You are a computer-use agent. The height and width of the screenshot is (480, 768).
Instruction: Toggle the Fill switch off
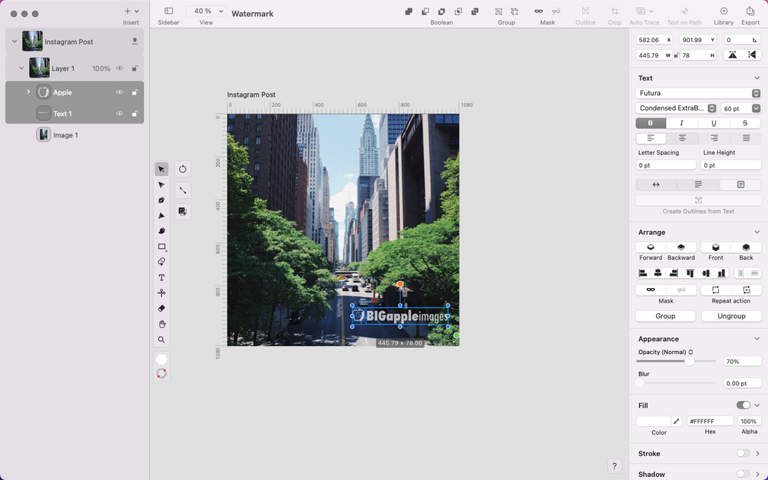(743, 405)
